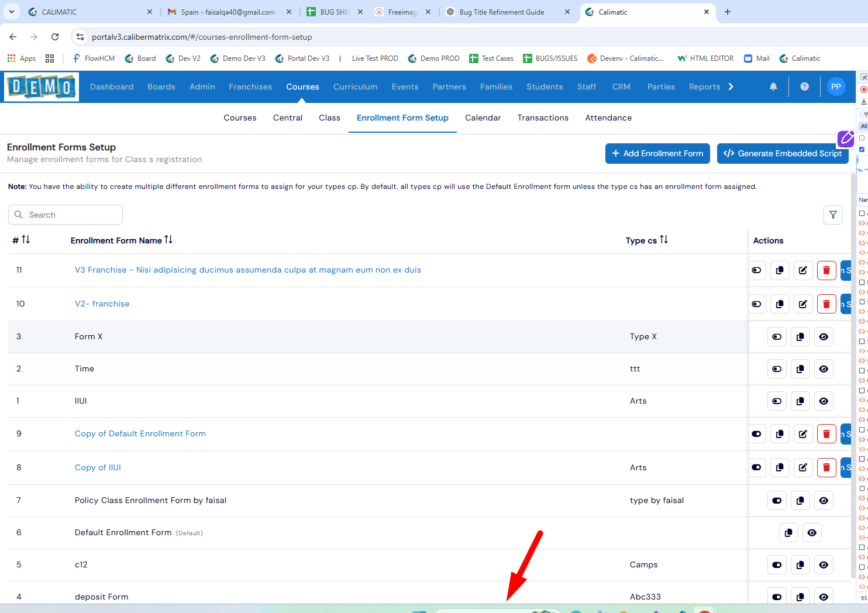View the Policy Class Enrollment Form
868x613 pixels.
(x=824, y=501)
